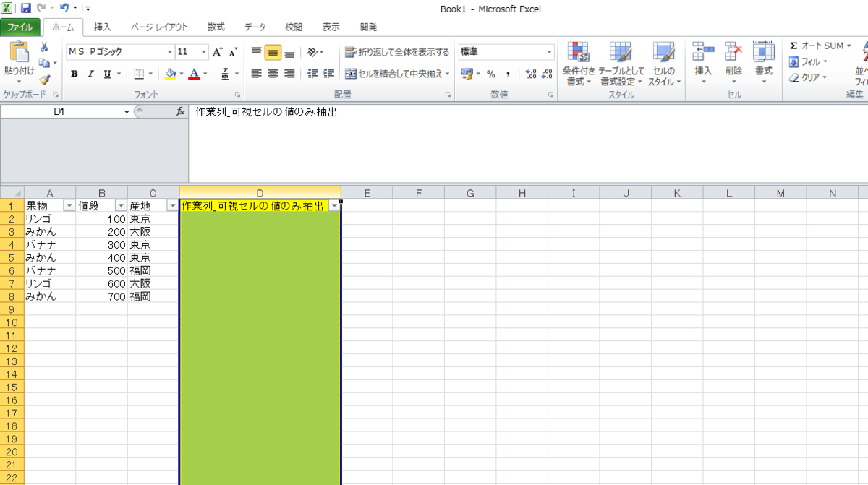Click the Save floppy disk icon
The height and width of the screenshot is (485, 868).
click(26, 9)
